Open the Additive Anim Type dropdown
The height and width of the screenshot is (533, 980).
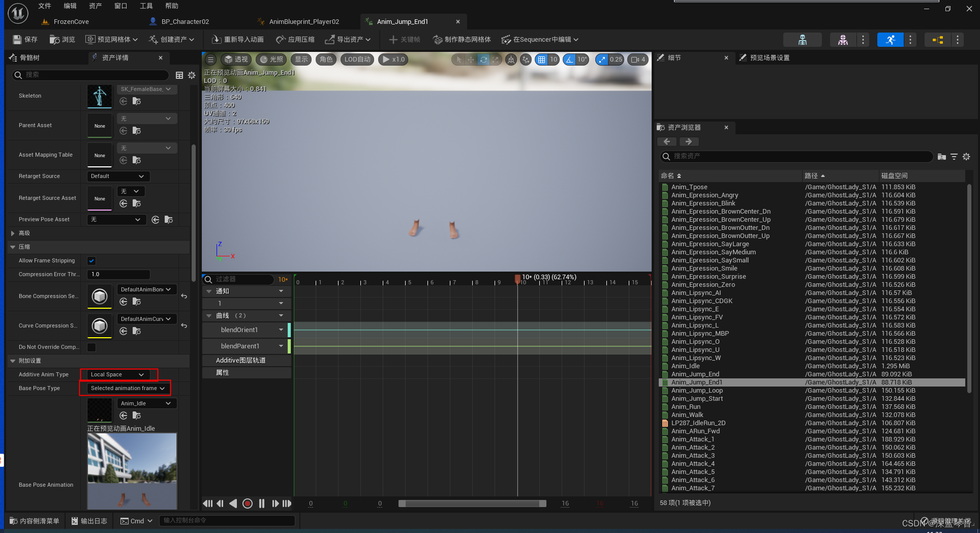[118, 375]
